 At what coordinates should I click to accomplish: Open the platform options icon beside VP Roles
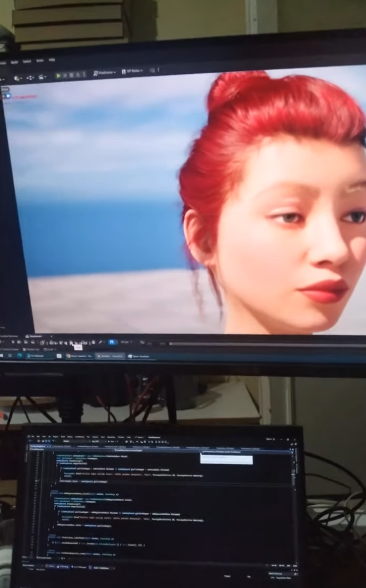pyautogui.click(x=153, y=70)
